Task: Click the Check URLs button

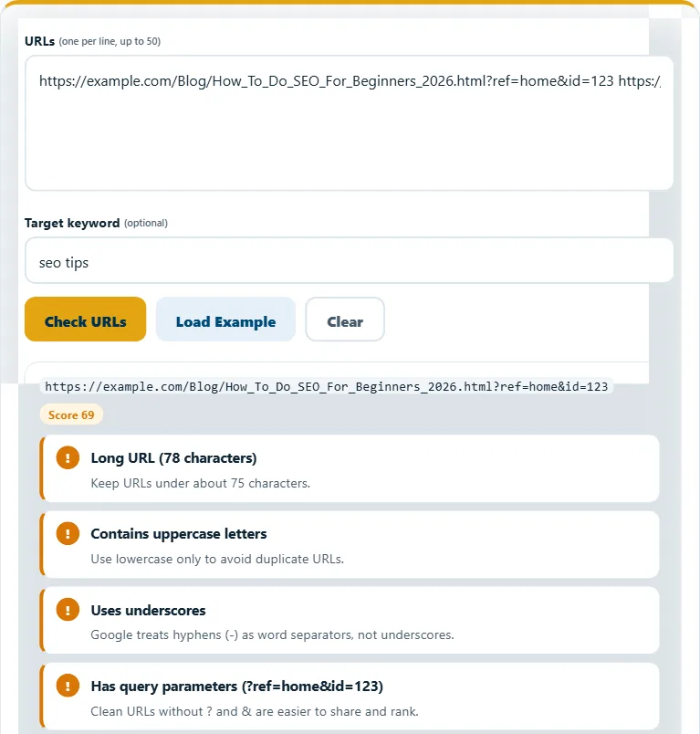Action: click(x=85, y=320)
